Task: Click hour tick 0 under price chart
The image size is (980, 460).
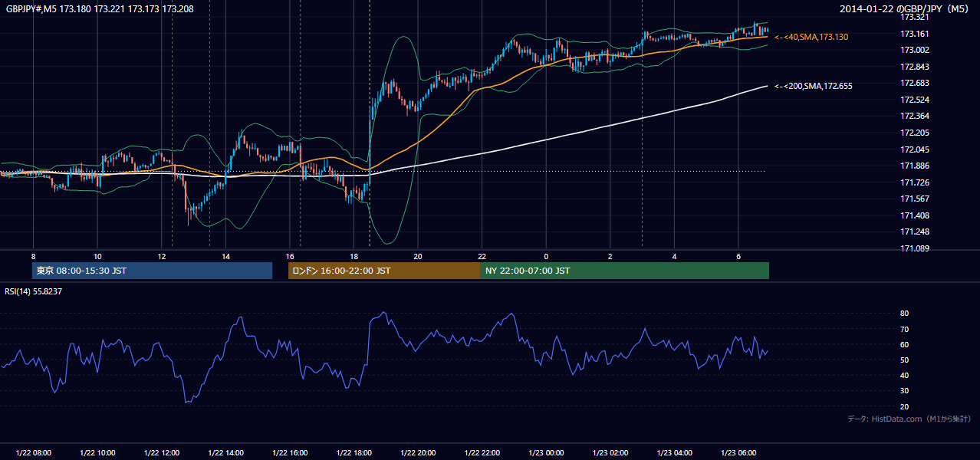Action: tap(546, 256)
